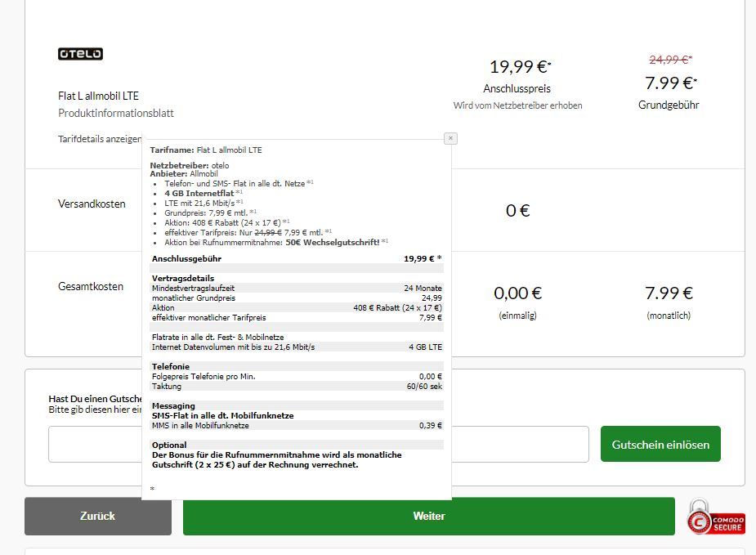
Task: Click the 7.99 € price above Grundgebühr
Action: [671, 83]
